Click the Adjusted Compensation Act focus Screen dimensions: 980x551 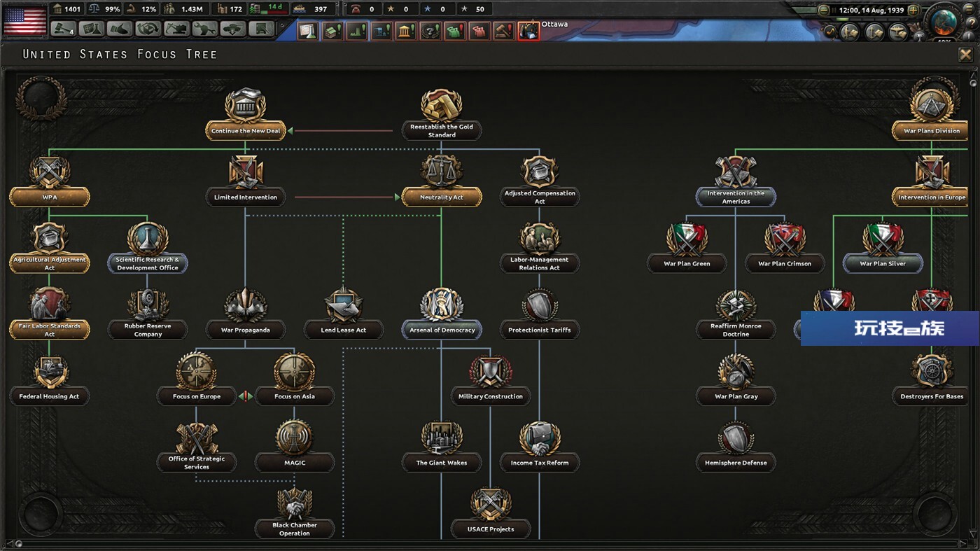coord(540,181)
